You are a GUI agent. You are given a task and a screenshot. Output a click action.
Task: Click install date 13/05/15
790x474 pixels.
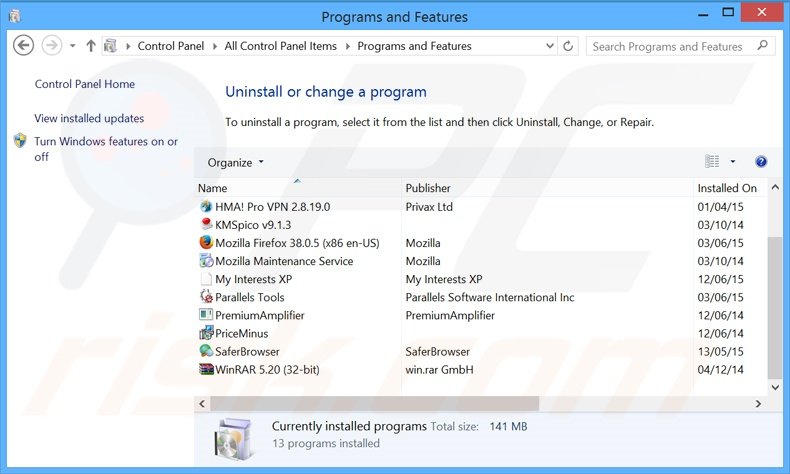(x=720, y=352)
